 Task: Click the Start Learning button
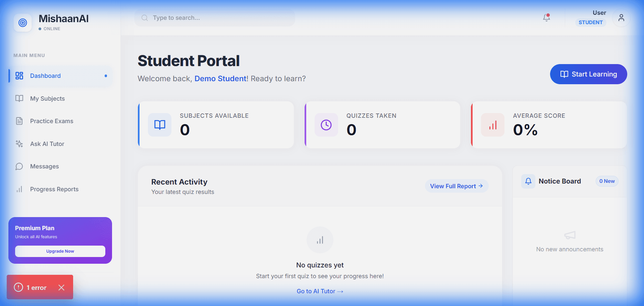[588, 74]
